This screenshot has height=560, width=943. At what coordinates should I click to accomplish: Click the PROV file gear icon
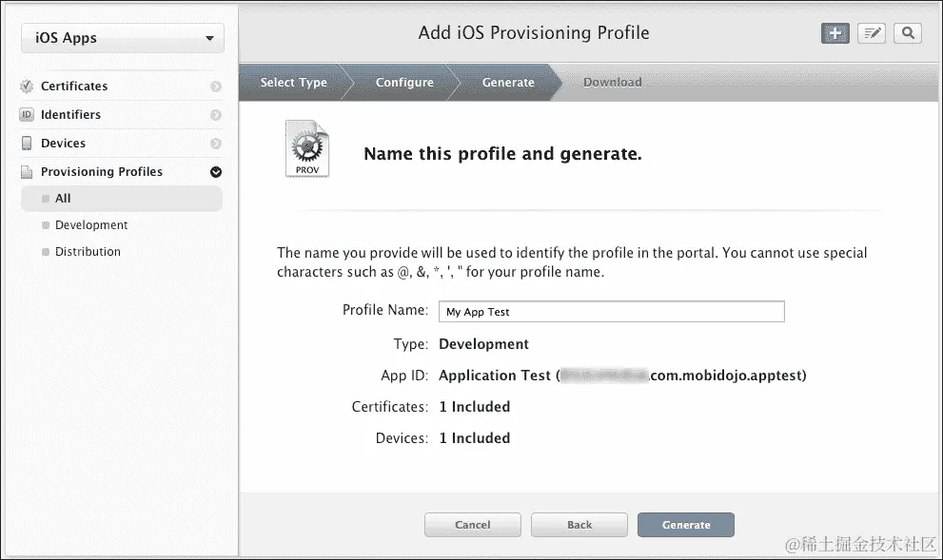(307, 148)
